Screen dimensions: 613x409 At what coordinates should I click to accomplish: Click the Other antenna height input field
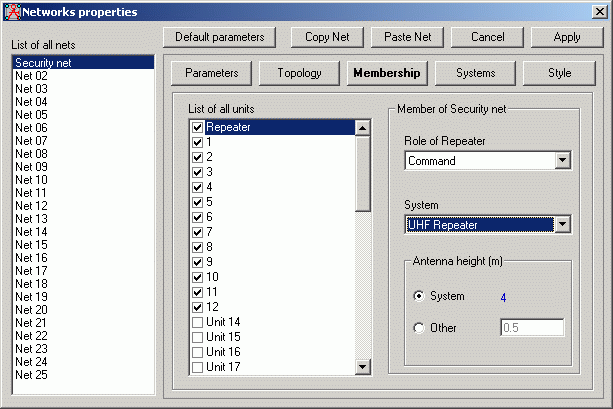[531, 327]
